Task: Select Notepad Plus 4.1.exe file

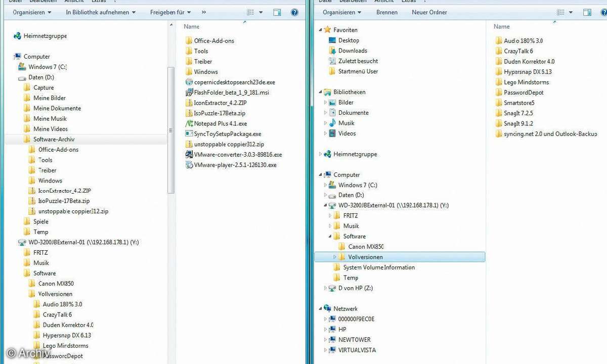Action: click(216, 123)
